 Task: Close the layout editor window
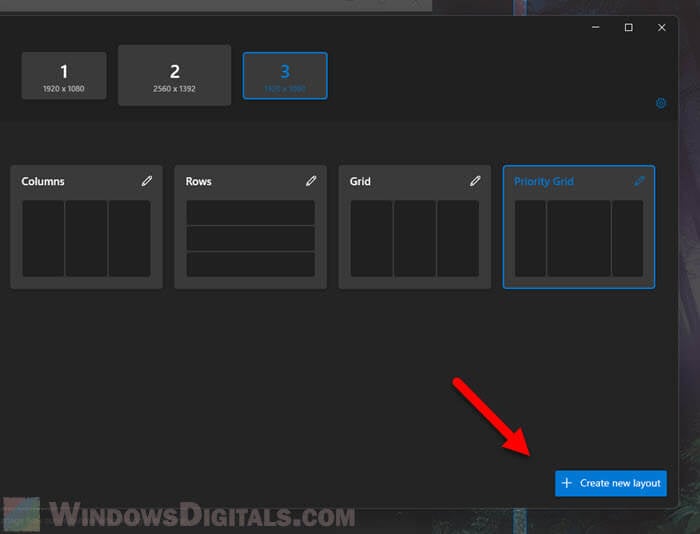[662, 28]
